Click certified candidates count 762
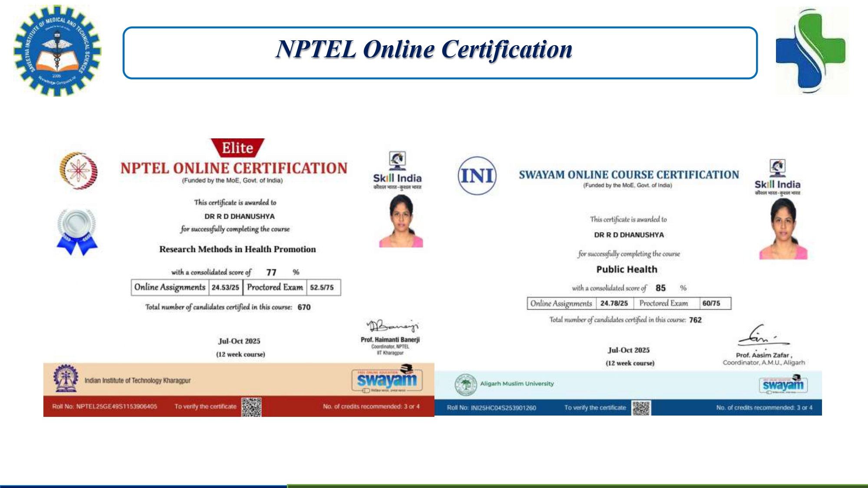This screenshot has width=868, height=488. 695,320
